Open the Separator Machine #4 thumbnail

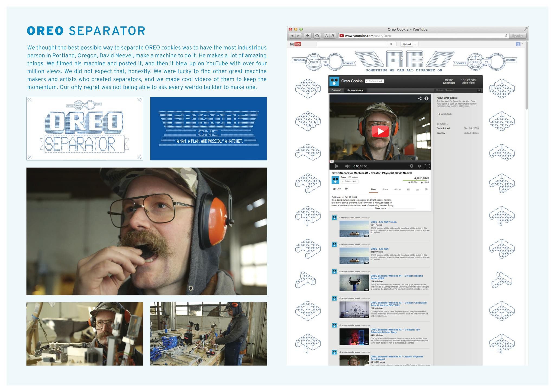tap(354, 283)
